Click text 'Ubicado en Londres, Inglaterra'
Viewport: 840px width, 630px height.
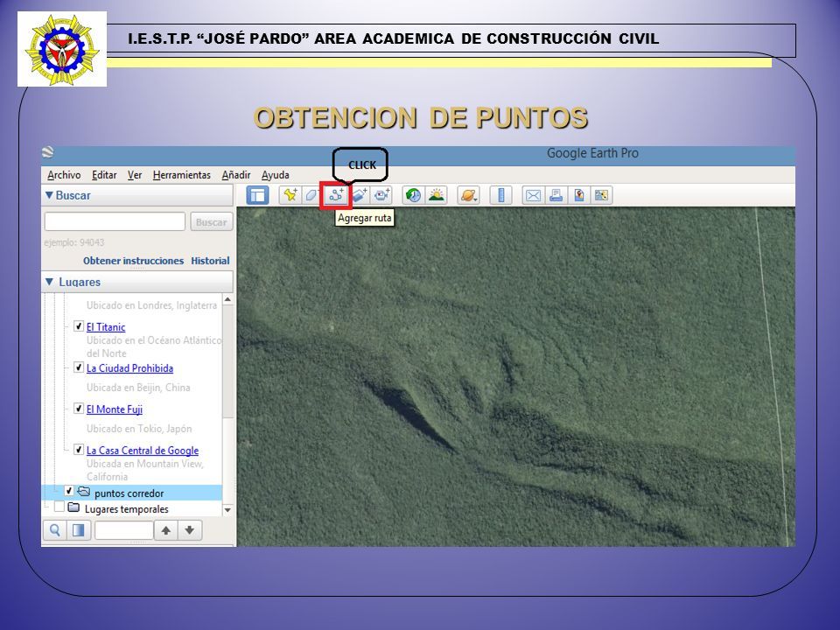click(x=151, y=305)
